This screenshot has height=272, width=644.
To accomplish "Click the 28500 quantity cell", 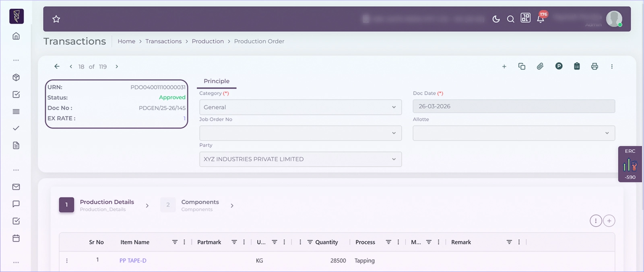I will point(338,261).
